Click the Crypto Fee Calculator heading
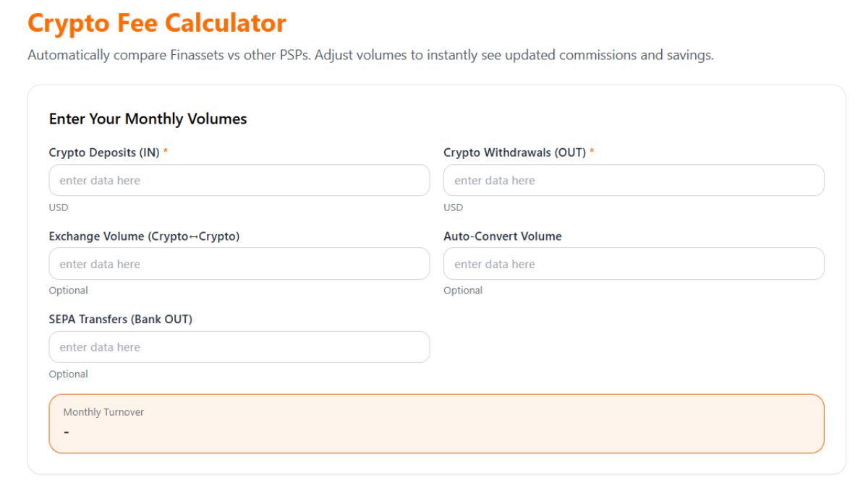The height and width of the screenshot is (488, 868). tap(156, 23)
